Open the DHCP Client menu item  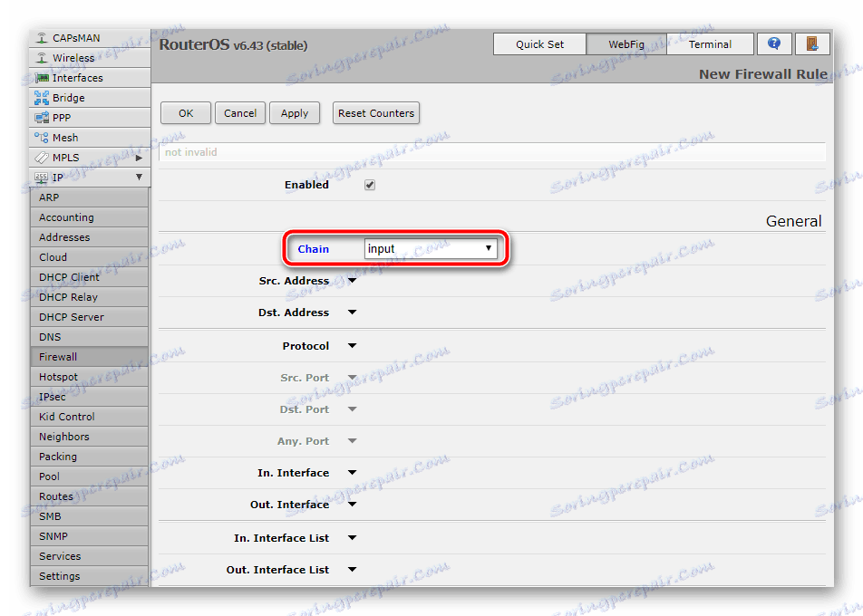89,277
